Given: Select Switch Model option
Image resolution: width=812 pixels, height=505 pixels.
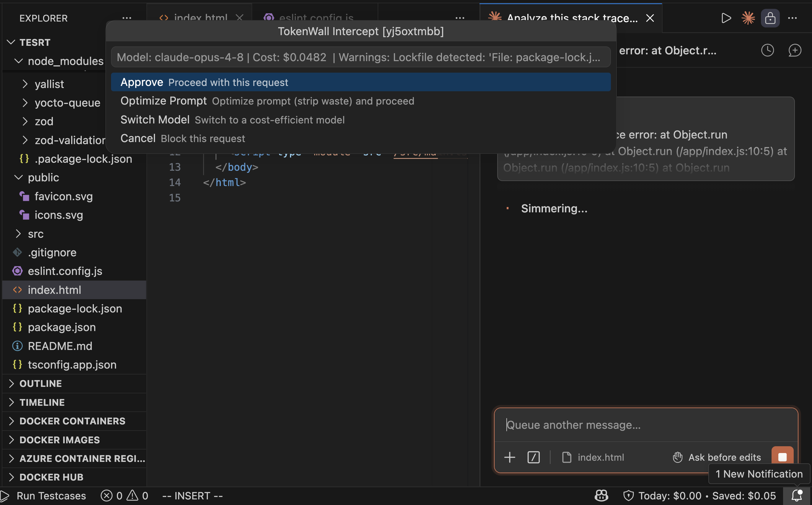Looking at the screenshot, I should point(361,120).
